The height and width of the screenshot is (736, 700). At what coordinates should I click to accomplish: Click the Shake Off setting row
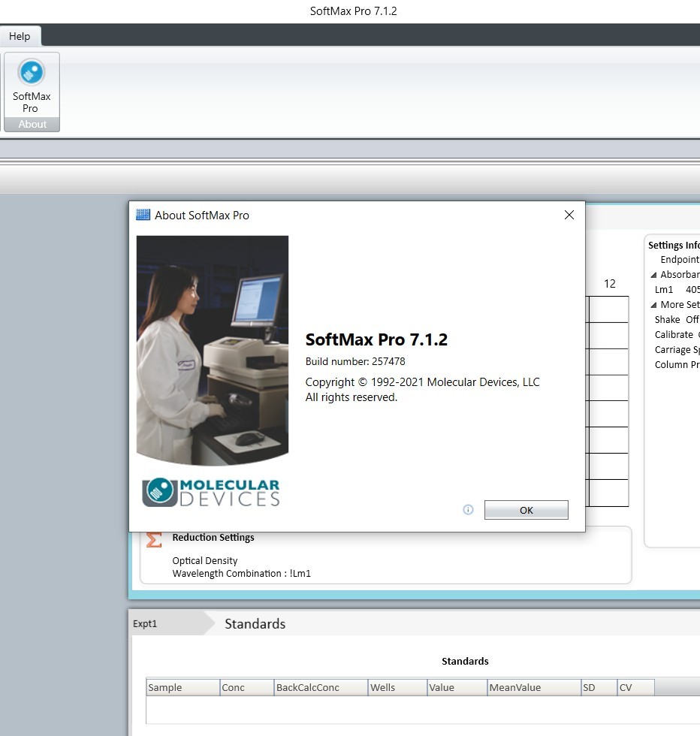677,320
